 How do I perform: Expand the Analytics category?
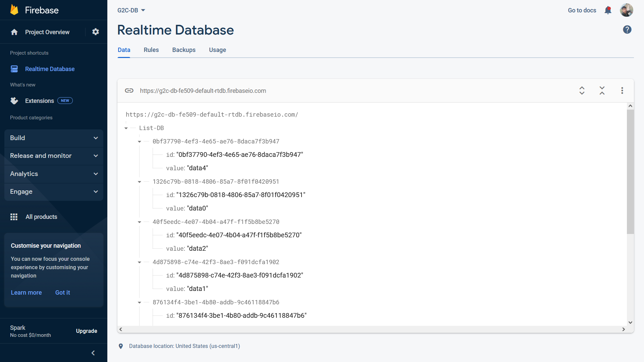(54, 174)
